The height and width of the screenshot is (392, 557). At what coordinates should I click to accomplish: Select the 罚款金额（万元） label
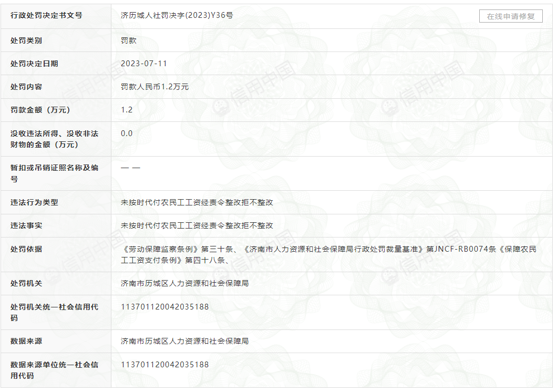(40, 110)
